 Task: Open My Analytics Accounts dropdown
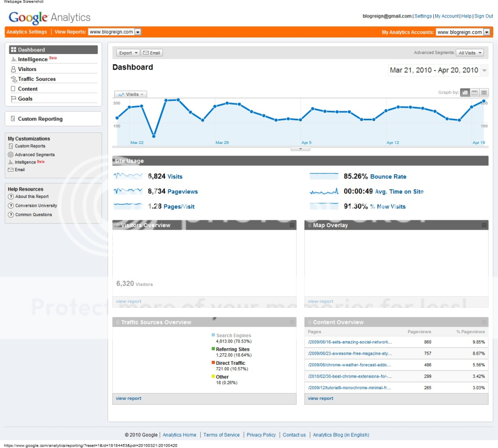click(x=463, y=32)
